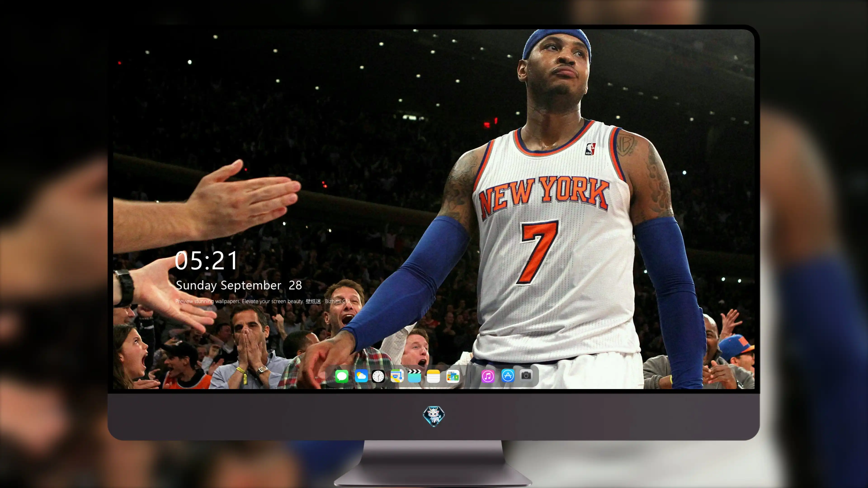Image resolution: width=868 pixels, height=488 pixels.
Task: Click the dragon logo on monitor chin
Action: tap(434, 416)
